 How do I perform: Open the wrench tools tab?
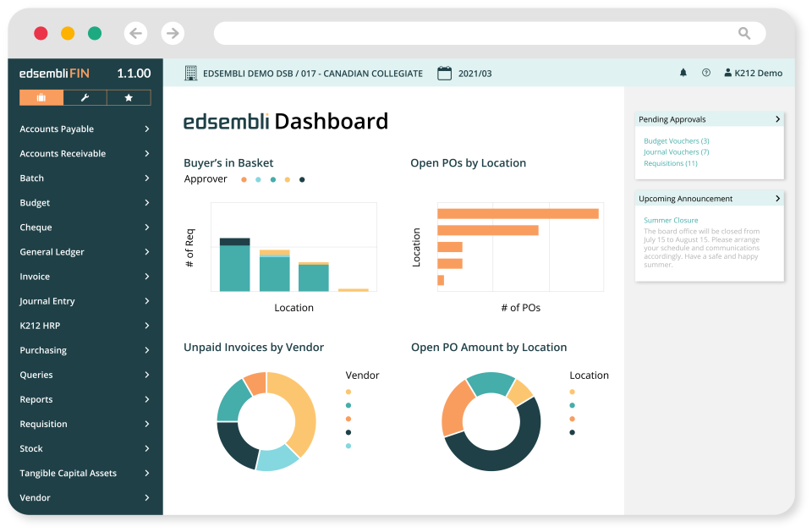pos(85,97)
